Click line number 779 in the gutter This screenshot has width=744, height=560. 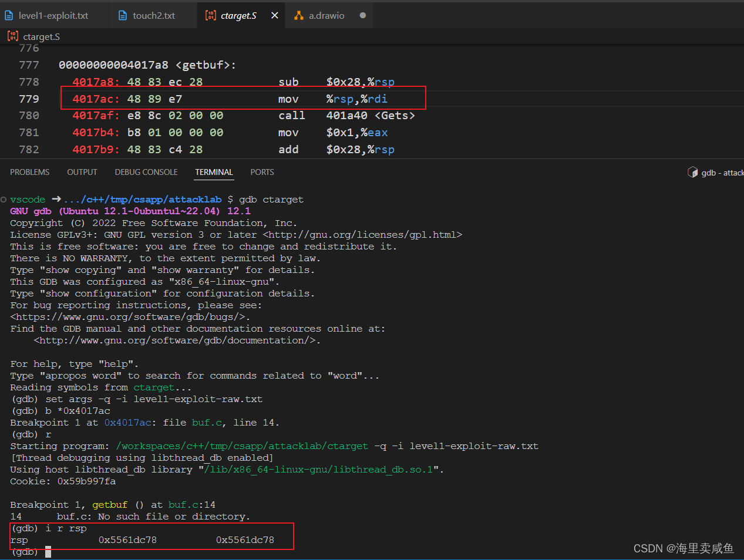(x=29, y=99)
